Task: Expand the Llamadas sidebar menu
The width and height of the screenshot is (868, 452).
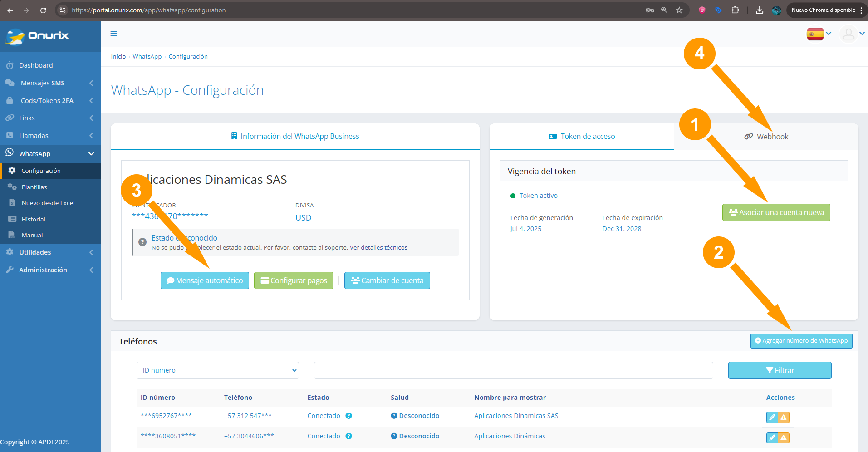Action: pos(50,136)
